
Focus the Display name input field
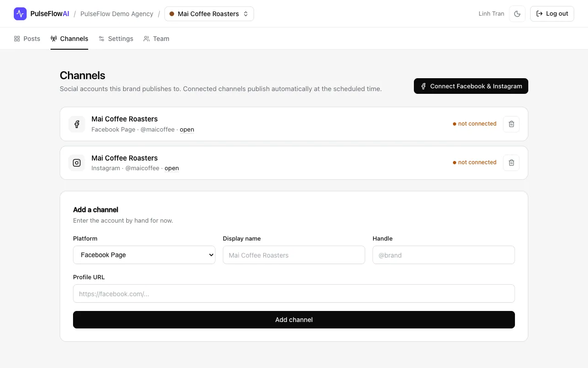(294, 255)
